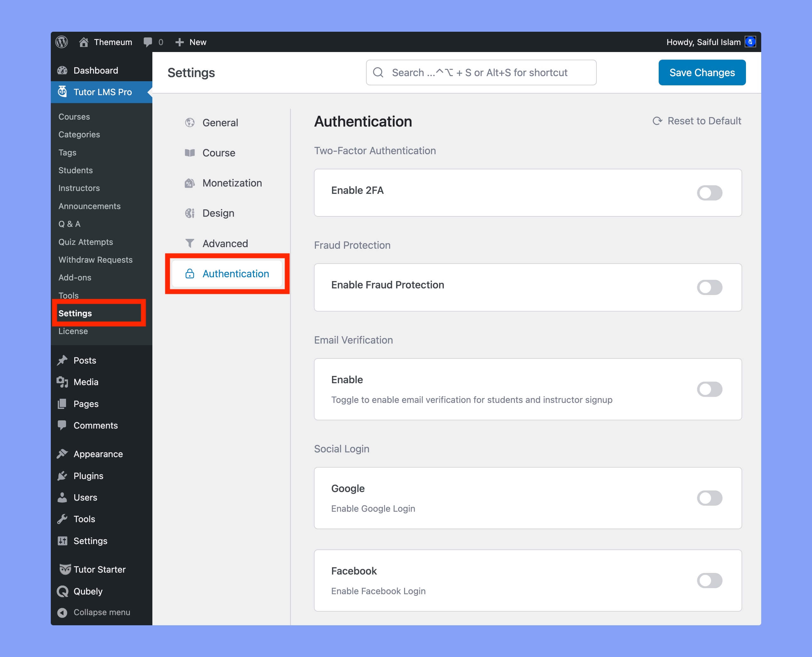Click the Reset to Default refresh icon
Viewport: 812px width, 657px height.
(657, 121)
